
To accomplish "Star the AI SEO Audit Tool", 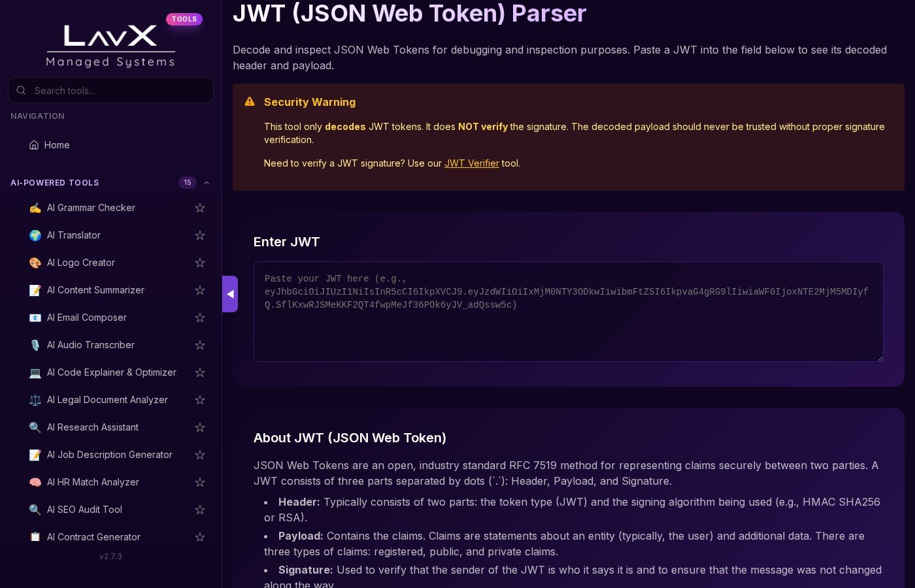I will 200,510.
